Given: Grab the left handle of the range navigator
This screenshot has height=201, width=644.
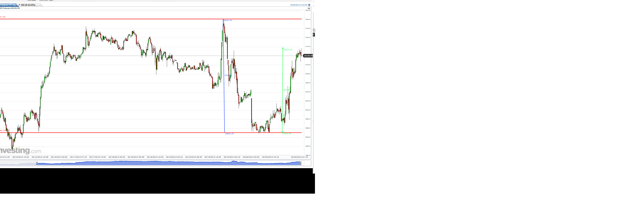Looking at the screenshot, I should point(37,163).
